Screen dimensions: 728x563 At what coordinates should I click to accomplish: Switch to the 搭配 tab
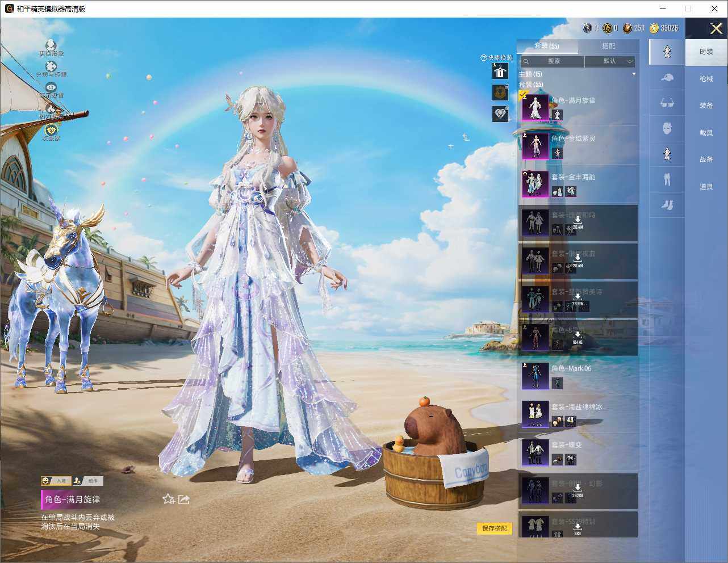point(608,46)
